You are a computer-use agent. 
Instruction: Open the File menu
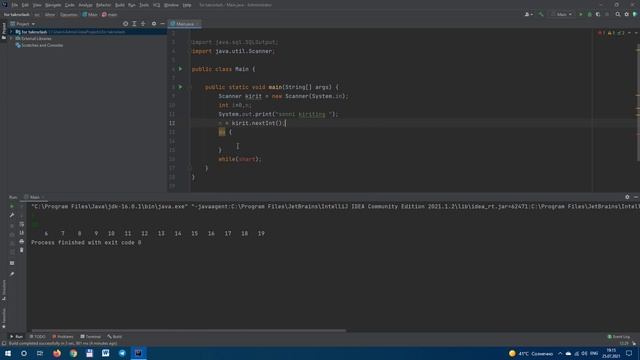(15, 5)
